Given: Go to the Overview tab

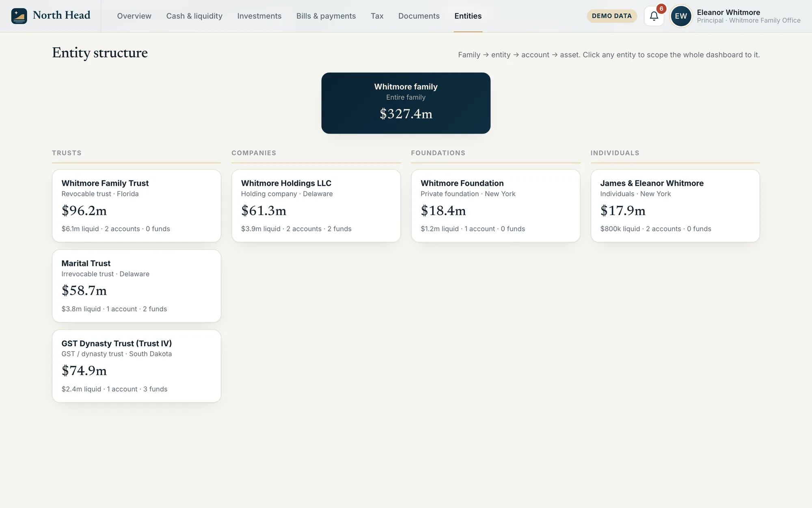Looking at the screenshot, I should (134, 16).
